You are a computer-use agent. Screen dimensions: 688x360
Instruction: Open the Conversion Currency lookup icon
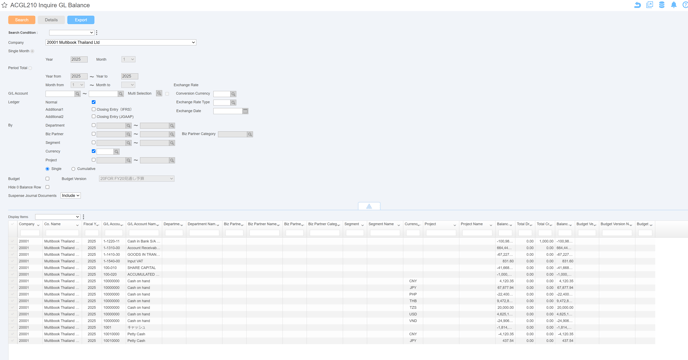(x=233, y=94)
